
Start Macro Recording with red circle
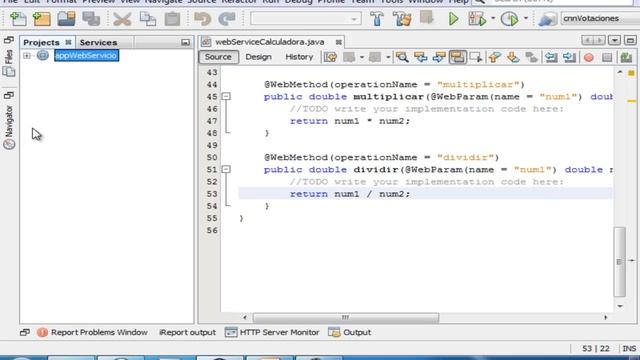(589, 57)
